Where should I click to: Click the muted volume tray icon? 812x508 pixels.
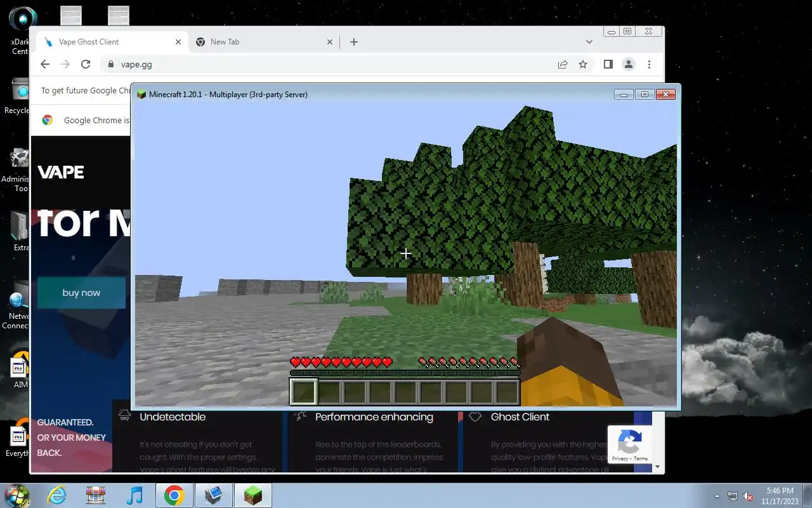749,496
